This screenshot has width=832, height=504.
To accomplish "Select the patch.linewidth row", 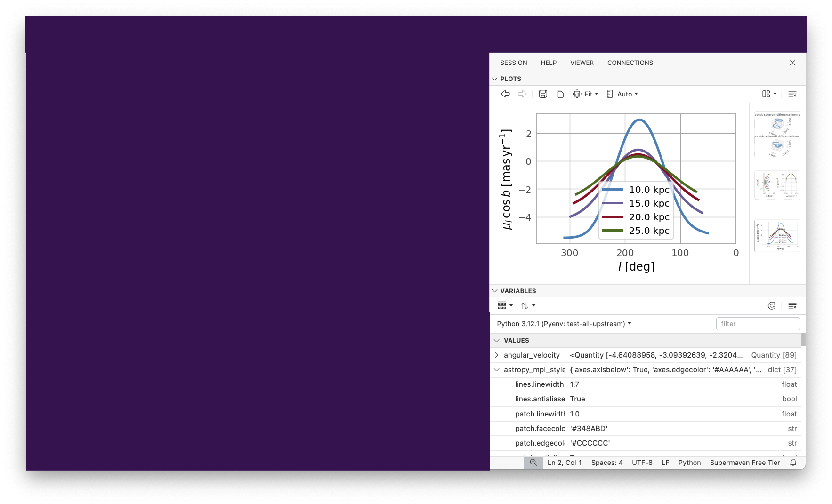I will [646, 414].
